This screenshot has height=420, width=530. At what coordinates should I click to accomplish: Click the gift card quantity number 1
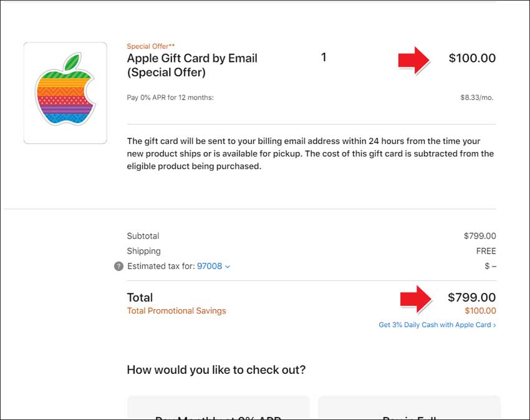click(x=324, y=57)
